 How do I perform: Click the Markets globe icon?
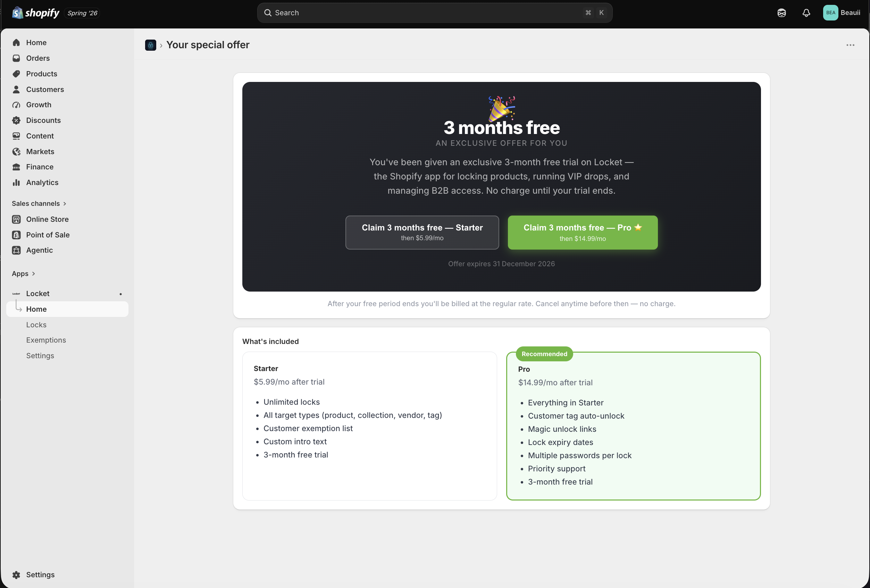(x=16, y=152)
